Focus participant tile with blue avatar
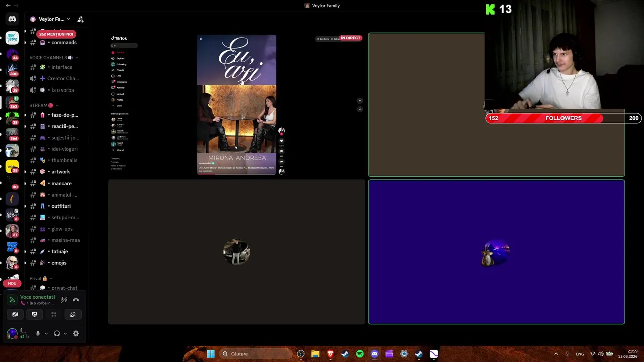This screenshot has height=362, width=644. point(497,252)
